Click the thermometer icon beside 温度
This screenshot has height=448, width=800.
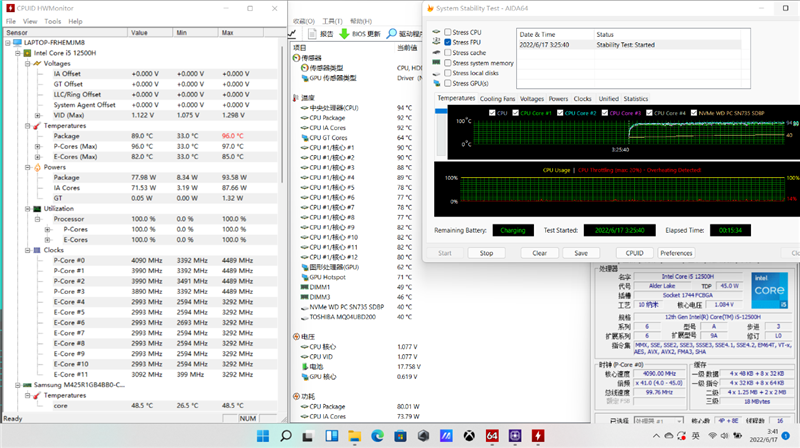[296, 97]
